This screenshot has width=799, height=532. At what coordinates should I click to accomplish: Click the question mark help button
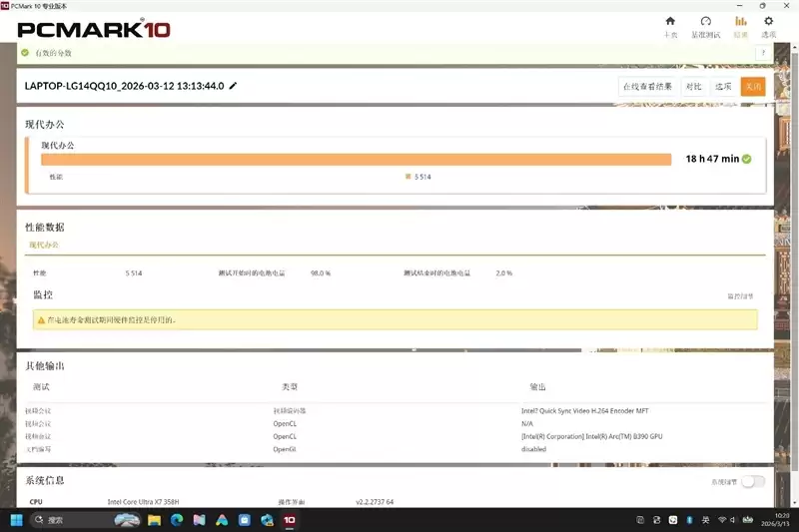(763, 53)
